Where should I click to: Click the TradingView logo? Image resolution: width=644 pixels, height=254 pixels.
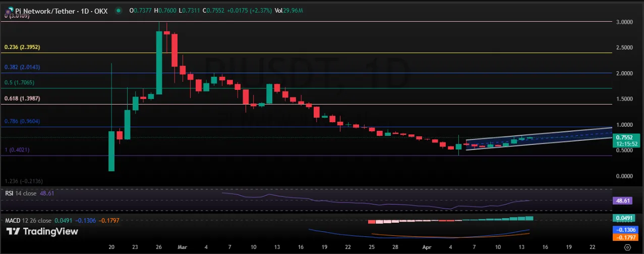pos(42,231)
